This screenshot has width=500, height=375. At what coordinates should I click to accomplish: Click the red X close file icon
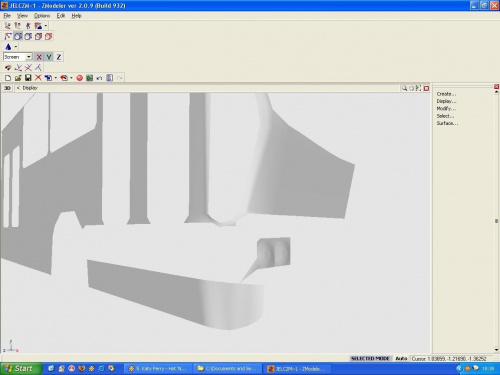38,78
